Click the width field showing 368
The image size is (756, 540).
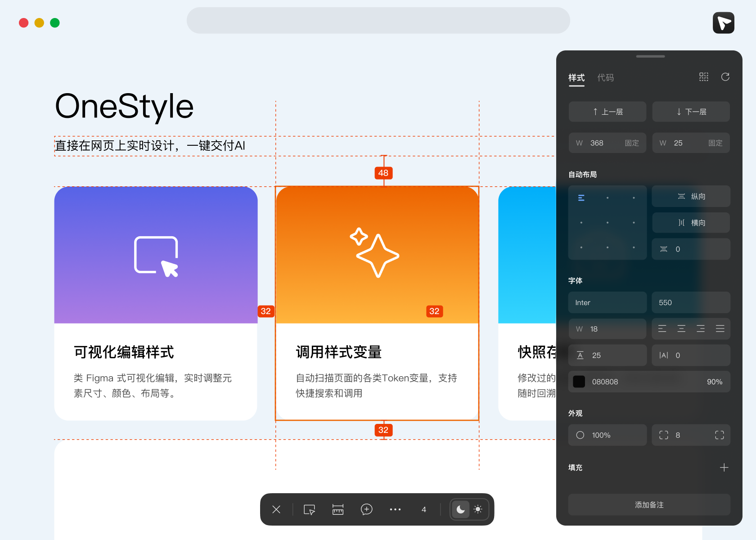pyautogui.click(x=607, y=143)
